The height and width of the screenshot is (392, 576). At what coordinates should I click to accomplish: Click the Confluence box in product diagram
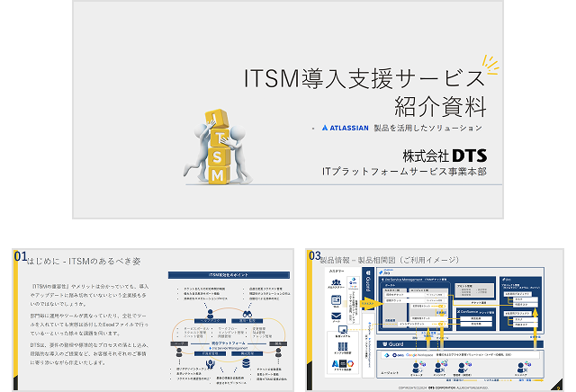pyautogui.click(x=477, y=313)
